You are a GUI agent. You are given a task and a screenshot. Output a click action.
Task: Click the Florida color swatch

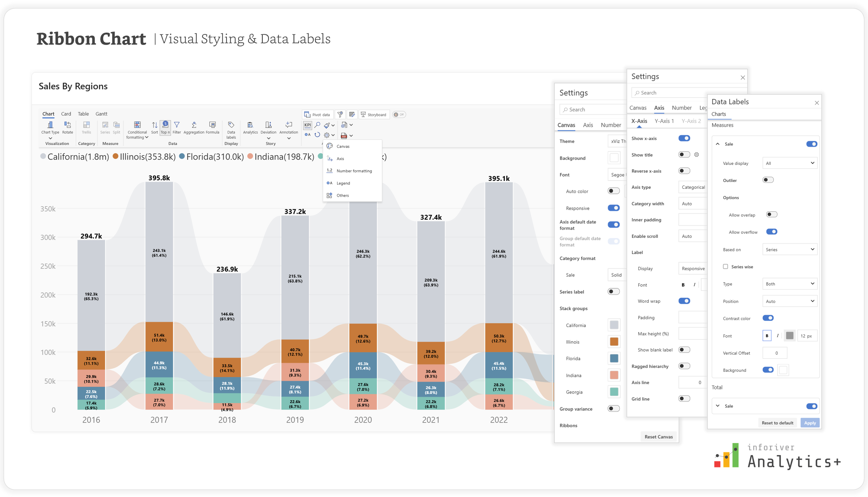click(614, 358)
